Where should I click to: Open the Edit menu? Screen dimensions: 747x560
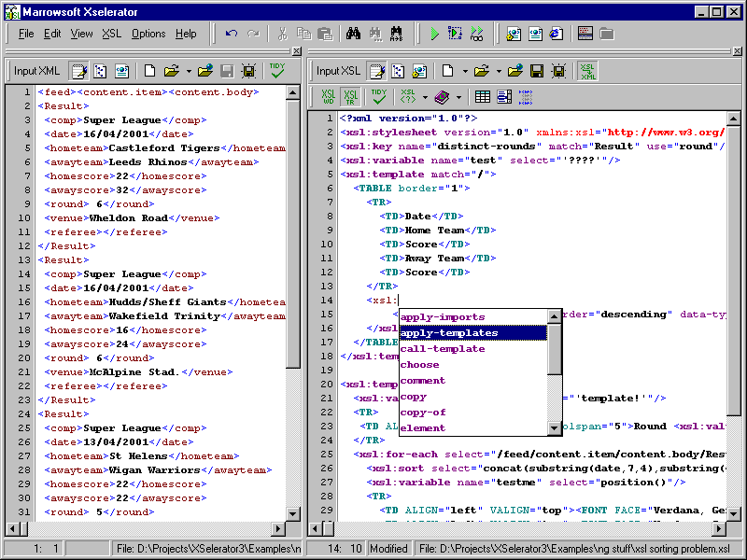tap(52, 34)
